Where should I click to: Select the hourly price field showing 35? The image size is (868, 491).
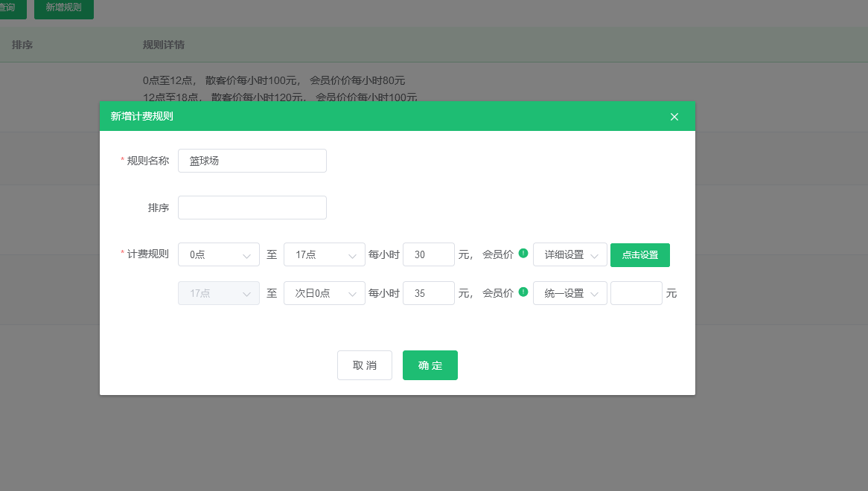[429, 293]
